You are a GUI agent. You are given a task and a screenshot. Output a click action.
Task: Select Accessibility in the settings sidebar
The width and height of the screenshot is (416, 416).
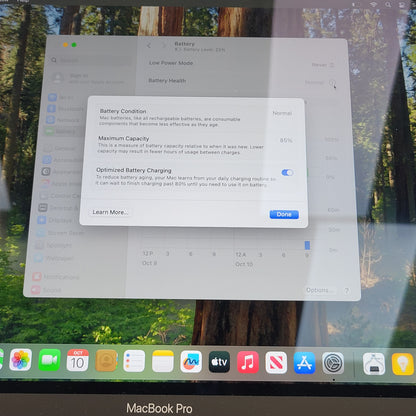[62, 160]
